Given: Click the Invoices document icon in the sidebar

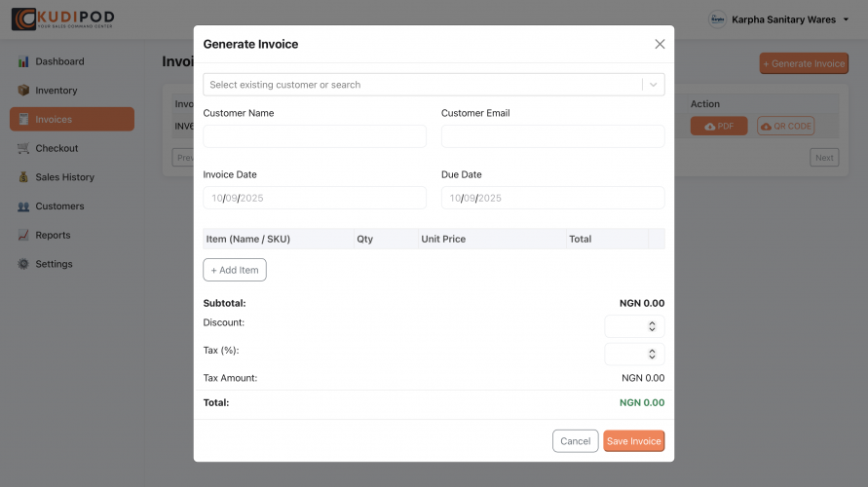Looking at the screenshot, I should (x=23, y=119).
